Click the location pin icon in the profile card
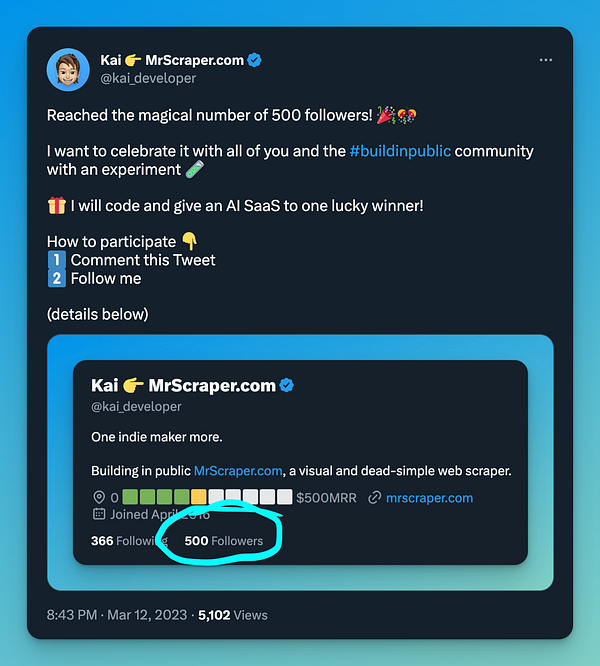600x666 pixels. [99, 497]
